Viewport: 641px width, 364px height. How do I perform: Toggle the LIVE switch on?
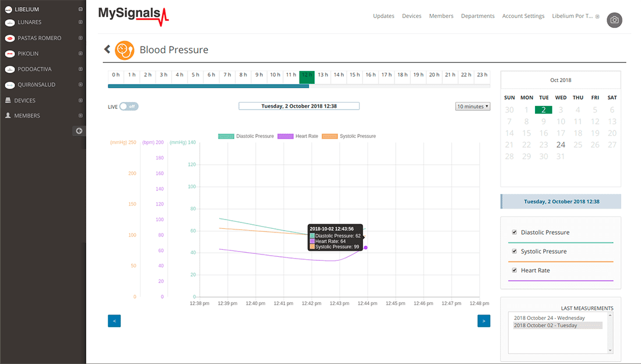[x=129, y=107]
